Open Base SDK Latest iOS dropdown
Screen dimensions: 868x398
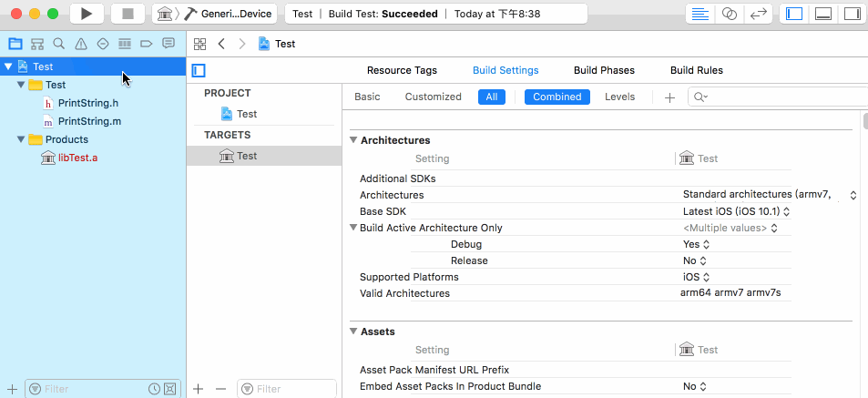pyautogui.click(x=736, y=211)
